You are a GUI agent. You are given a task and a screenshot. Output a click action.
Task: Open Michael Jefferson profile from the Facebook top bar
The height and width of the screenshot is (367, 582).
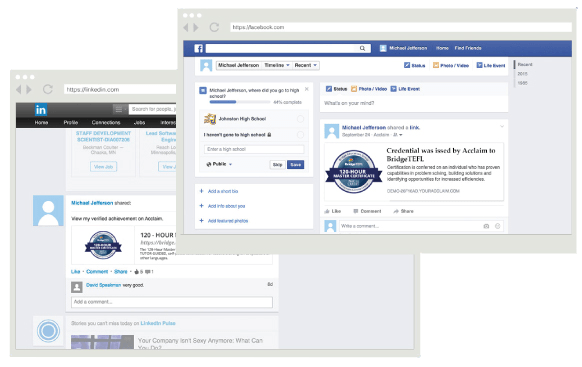click(x=403, y=48)
